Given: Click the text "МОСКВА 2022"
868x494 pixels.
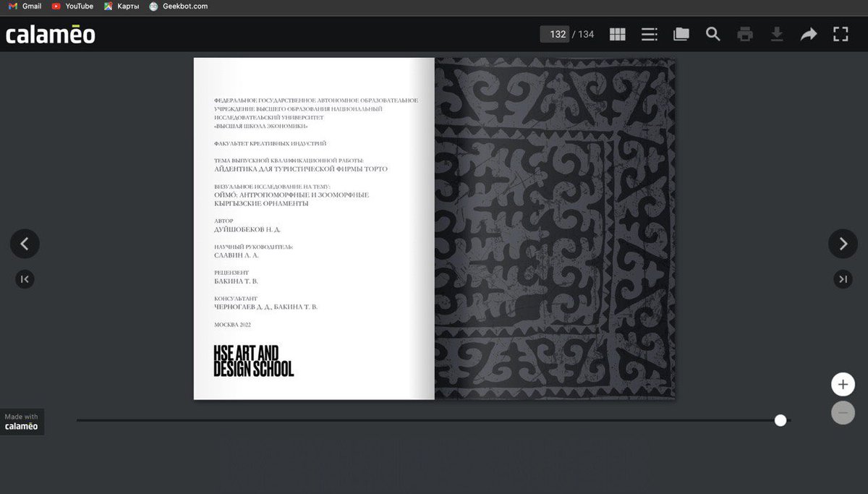Looking at the screenshot, I should coord(233,325).
